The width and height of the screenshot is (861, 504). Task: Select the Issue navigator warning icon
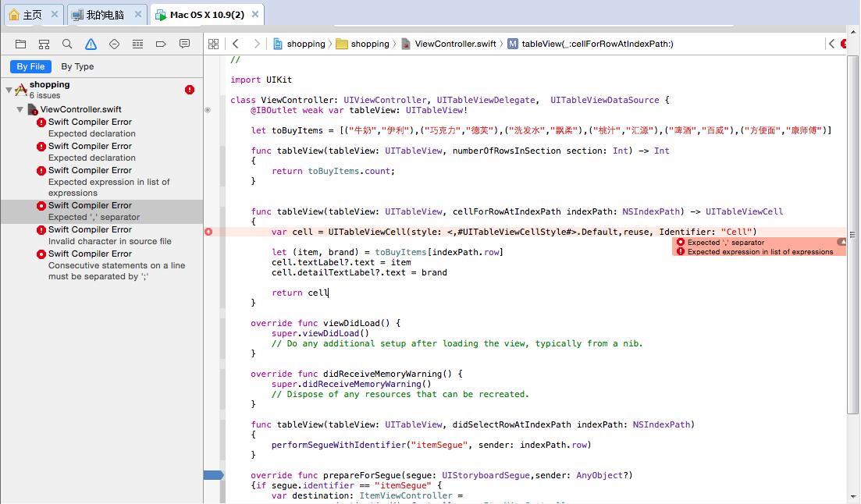pyautogui.click(x=91, y=44)
